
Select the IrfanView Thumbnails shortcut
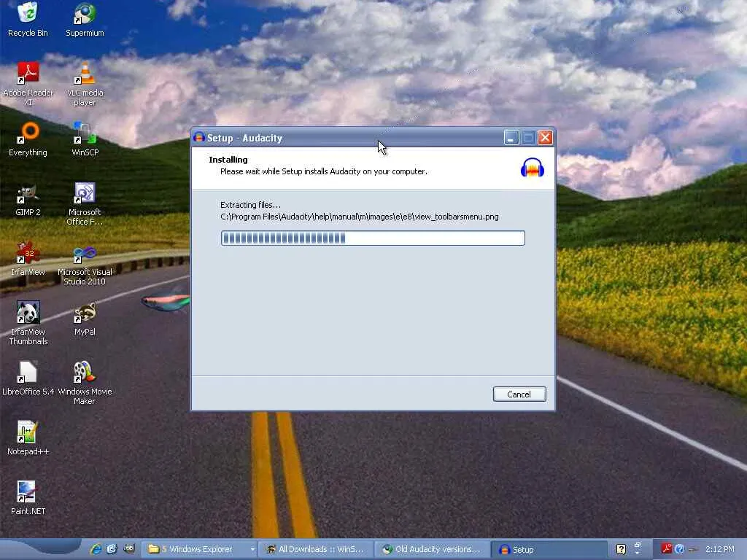(x=28, y=323)
